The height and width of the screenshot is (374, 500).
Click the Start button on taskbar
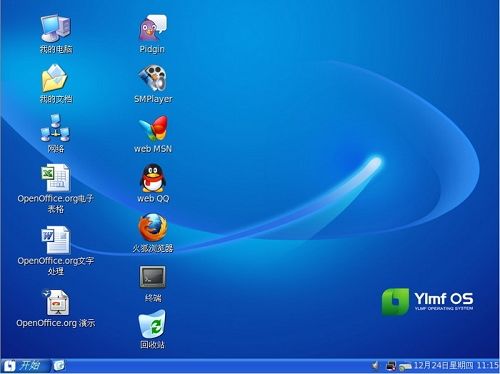[25, 366]
